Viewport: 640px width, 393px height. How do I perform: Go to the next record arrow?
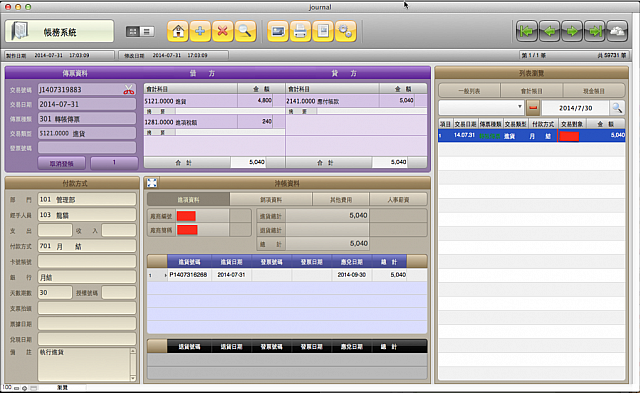[x=572, y=31]
